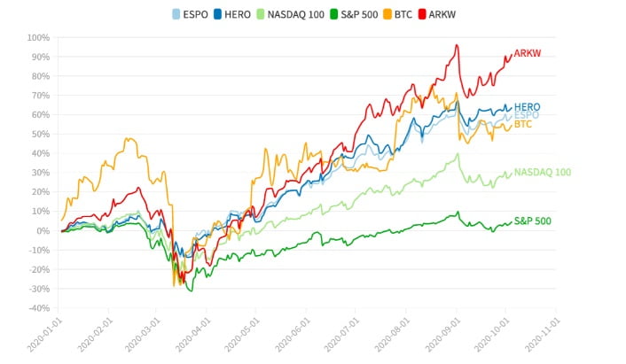Click the 100% y-axis tick label
626x364 pixels.
pyautogui.click(x=38, y=38)
